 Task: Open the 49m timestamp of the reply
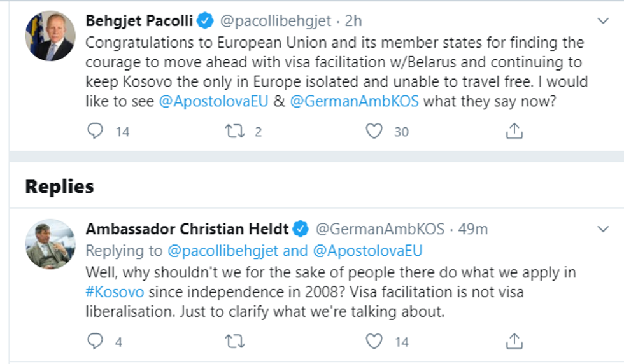click(472, 228)
